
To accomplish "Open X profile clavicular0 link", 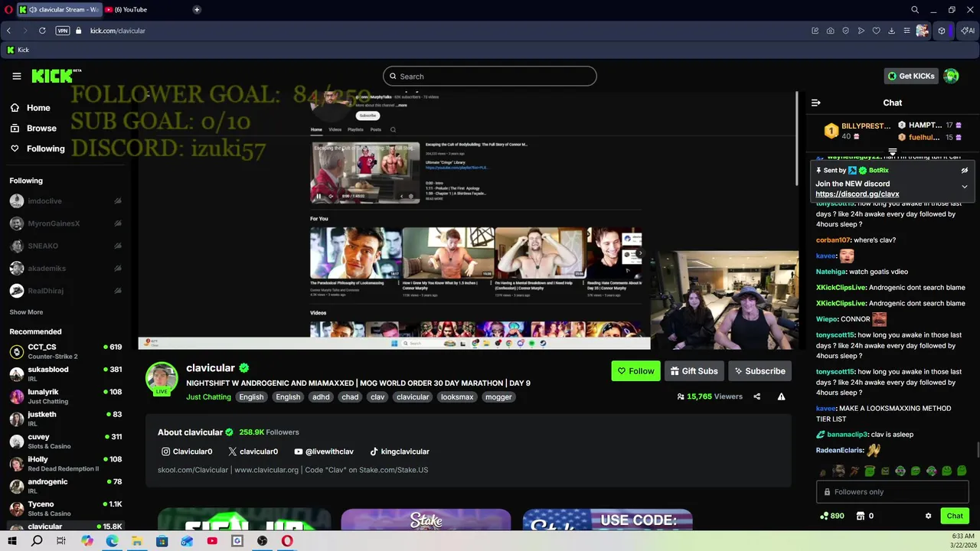I will tap(253, 452).
